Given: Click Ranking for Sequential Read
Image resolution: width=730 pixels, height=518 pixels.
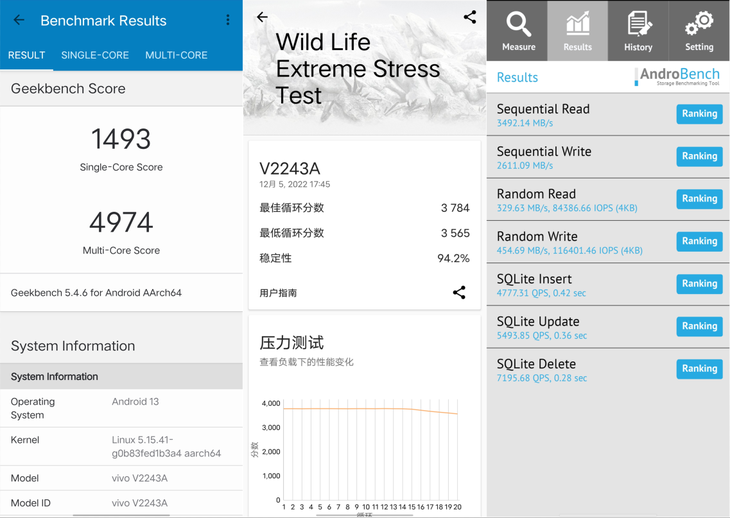Looking at the screenshot, I should click(x=699, y=114).
